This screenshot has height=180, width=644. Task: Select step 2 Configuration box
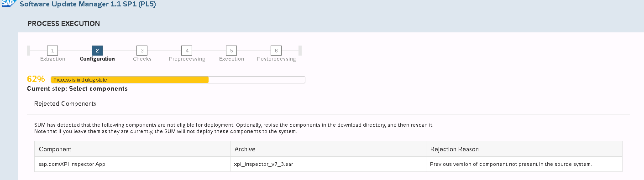click(97, 50)
